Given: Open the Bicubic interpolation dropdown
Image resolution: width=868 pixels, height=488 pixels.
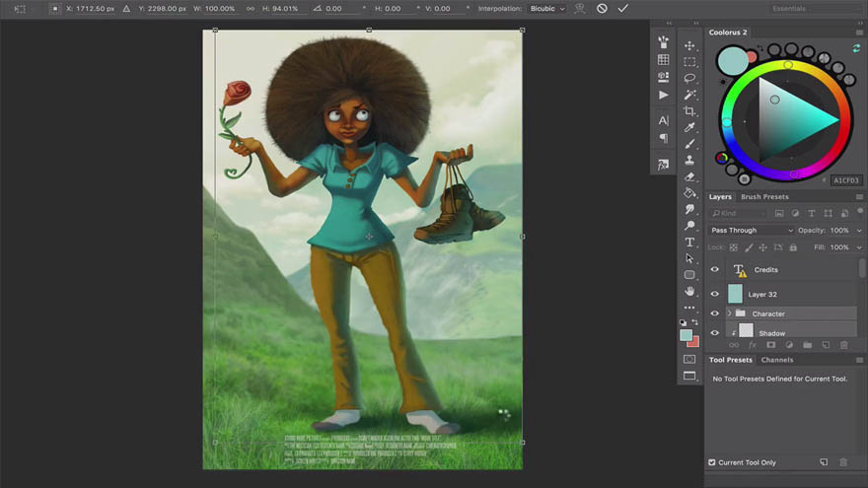Looking at the screenshot, I should point(547,8).
